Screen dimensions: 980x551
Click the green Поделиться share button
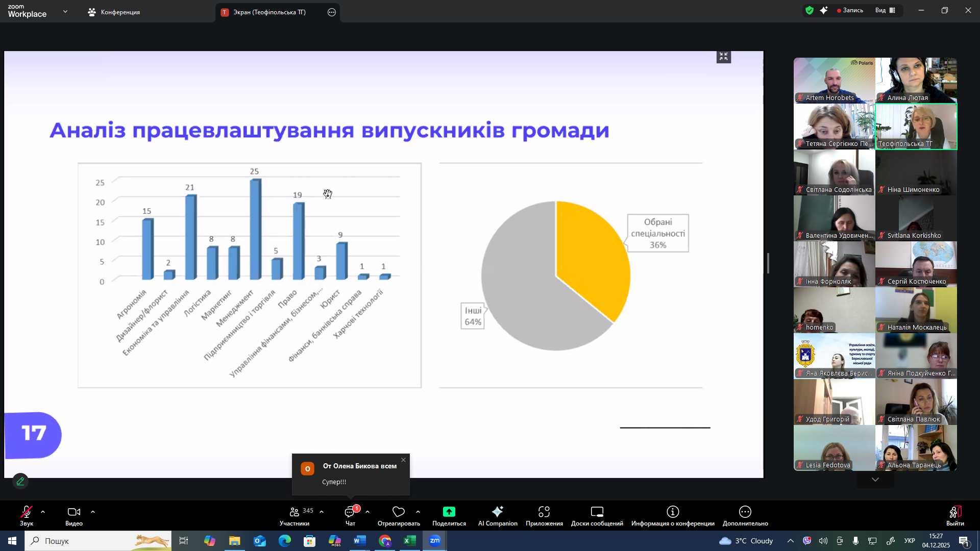(449, 512)
